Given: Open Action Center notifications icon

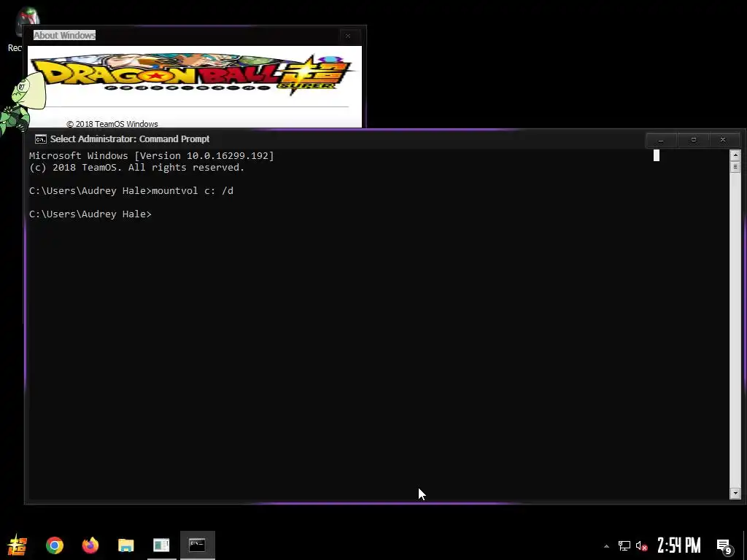Looking at the screenshot, I should point(724,546).
